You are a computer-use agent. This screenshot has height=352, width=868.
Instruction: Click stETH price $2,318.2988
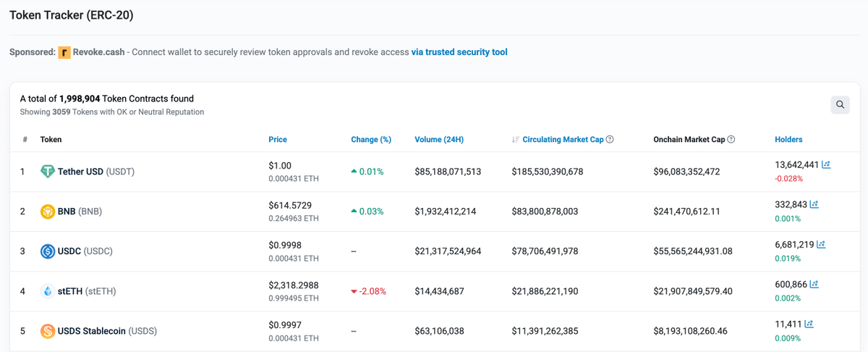tap(294, 285)
